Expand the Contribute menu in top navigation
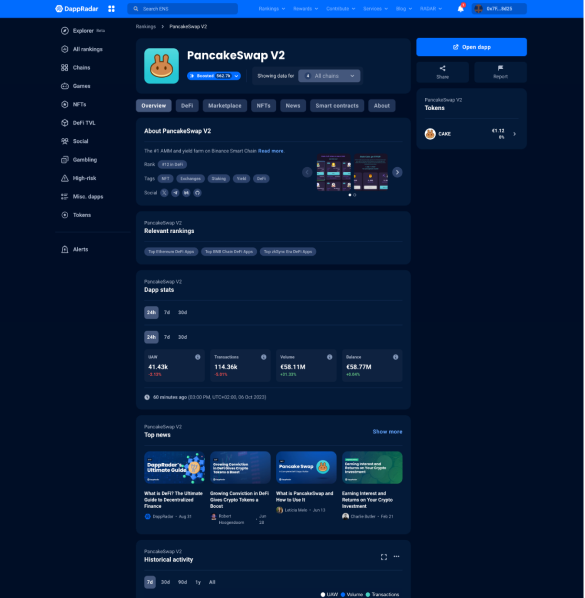Image resolution: width=585 pixels, height=598 pixels. coord(341,8)
